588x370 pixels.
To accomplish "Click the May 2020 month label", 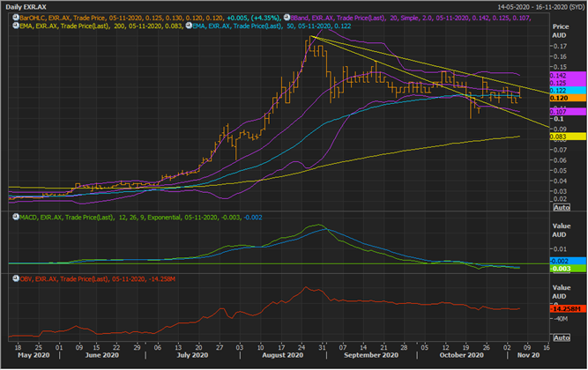I will tap(33, 355).
